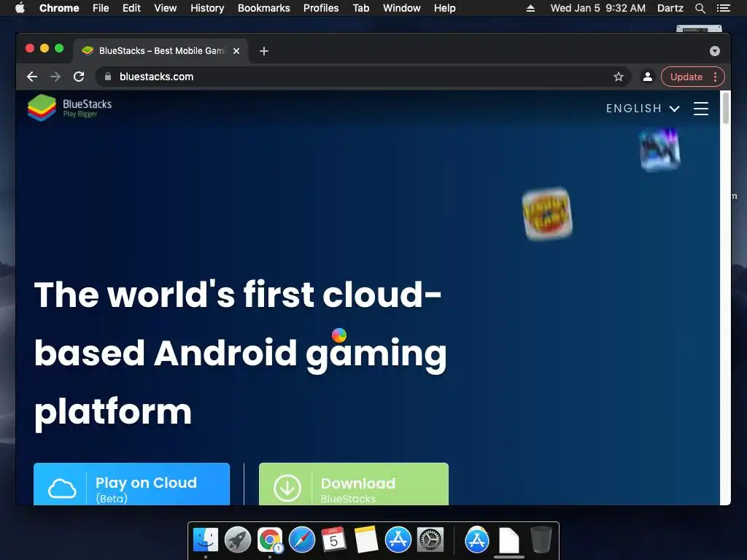747x560 pixels.
Task: Select the BlueStacks browser tab
Action: pyautogui.click(x=160, y=51)
